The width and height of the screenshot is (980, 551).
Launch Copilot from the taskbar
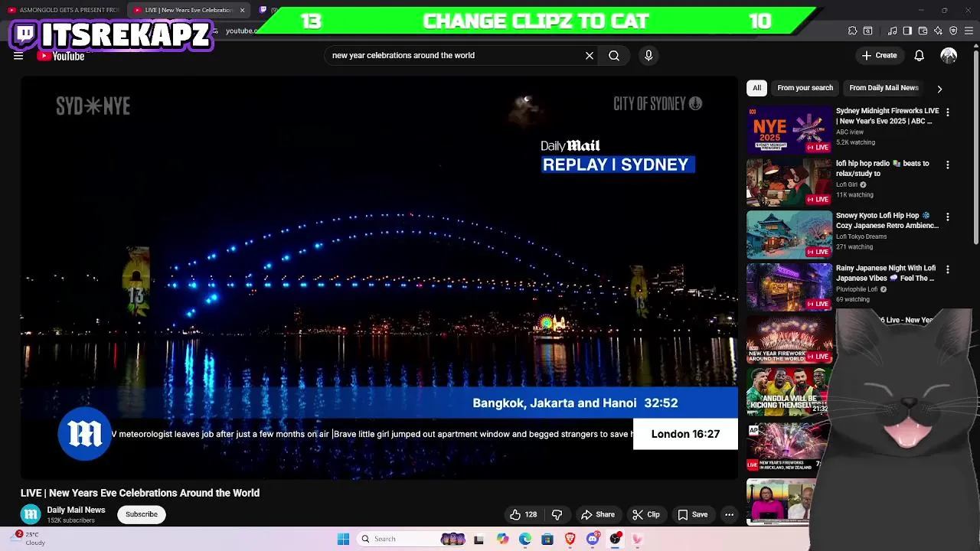(x=502, y=539)
